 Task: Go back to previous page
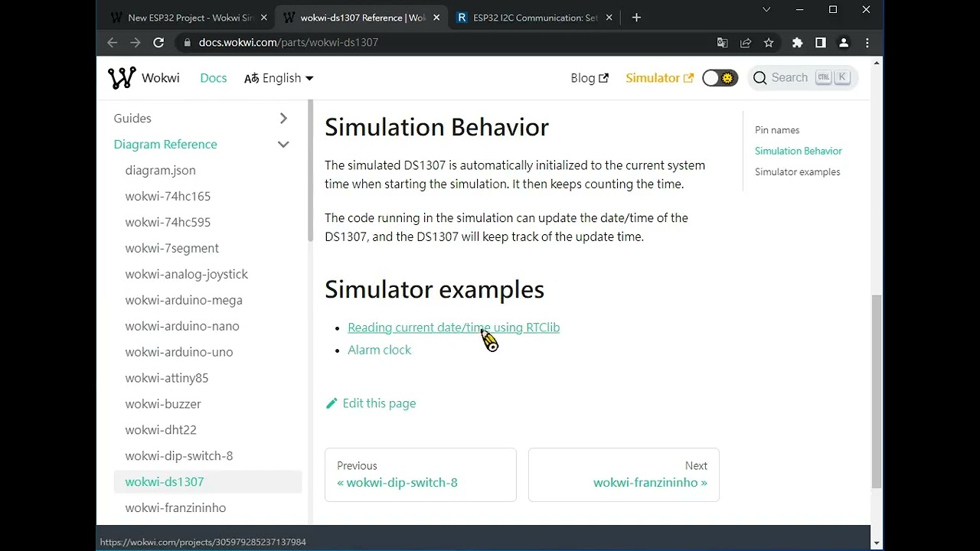coord(113,43)
